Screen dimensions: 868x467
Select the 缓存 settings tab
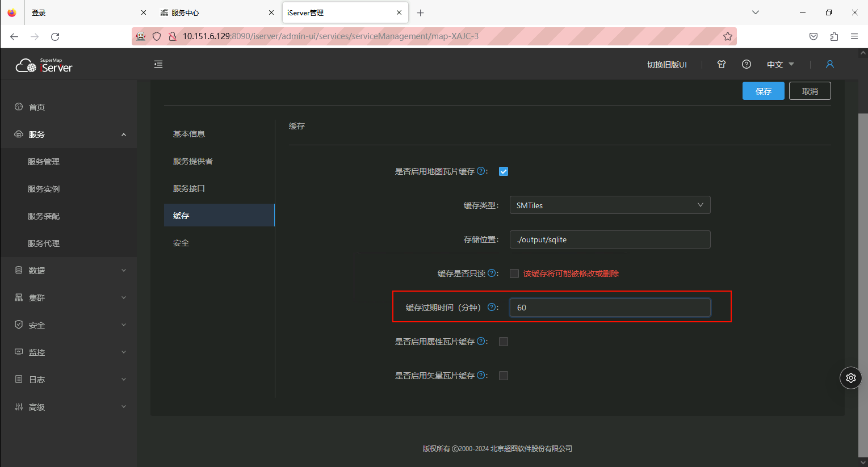pyautogui.click(x=219, y=216)
